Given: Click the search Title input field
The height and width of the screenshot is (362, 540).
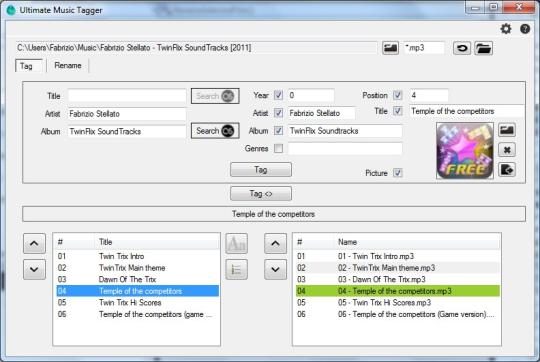Looking at the screenshot, I should 127,96.
